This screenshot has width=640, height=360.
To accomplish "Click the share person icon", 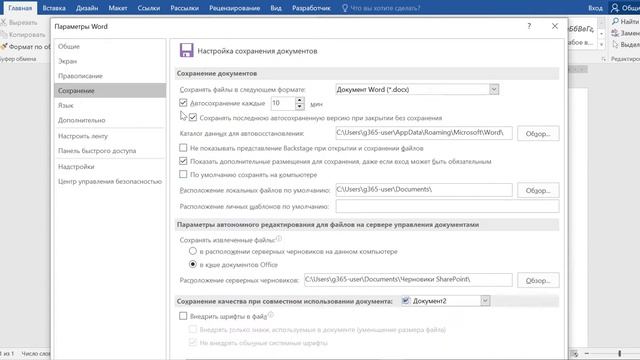I will coord(615,8).
